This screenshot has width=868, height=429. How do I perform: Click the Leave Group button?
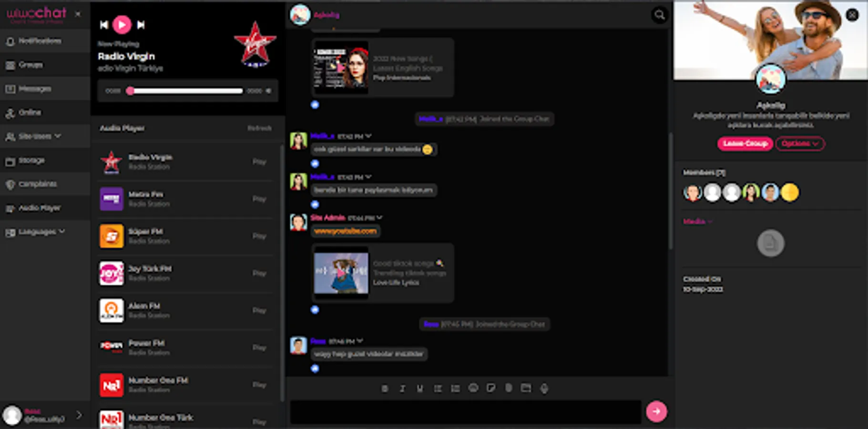745,143
